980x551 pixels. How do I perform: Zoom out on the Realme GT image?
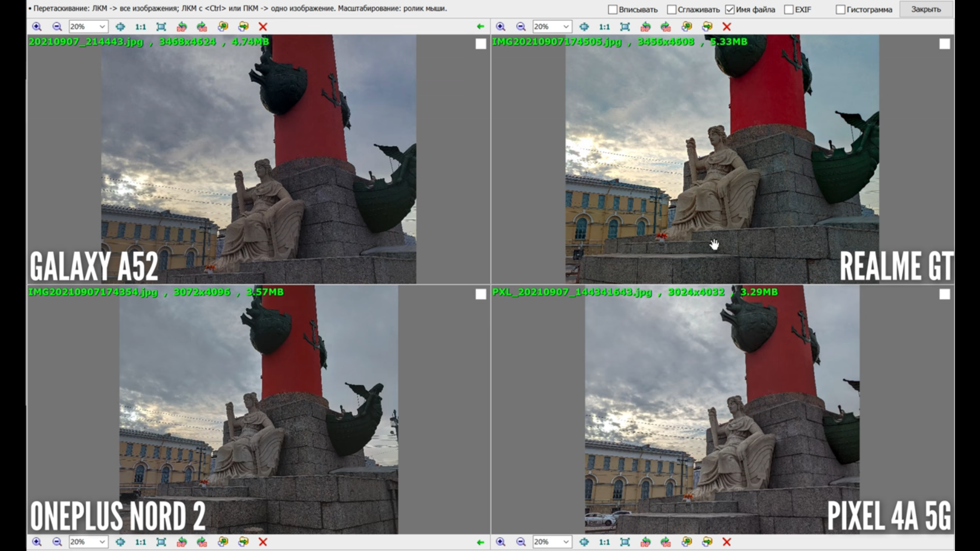521,27
